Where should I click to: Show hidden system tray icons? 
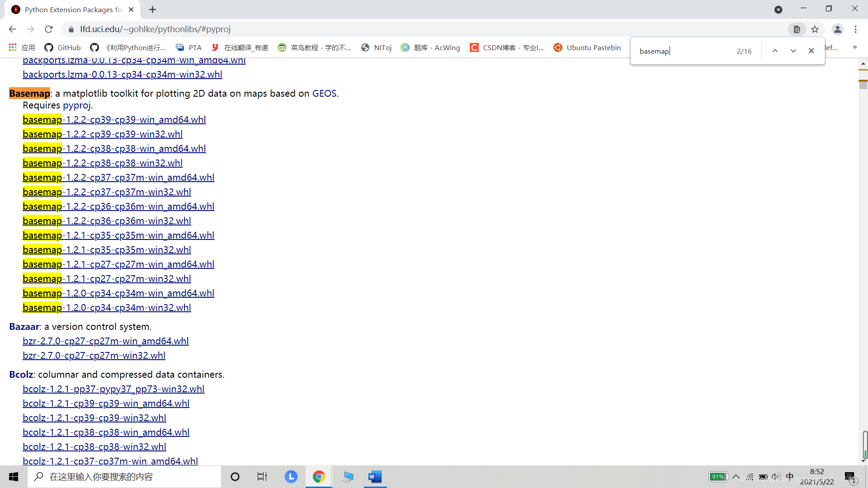point(736,477)
